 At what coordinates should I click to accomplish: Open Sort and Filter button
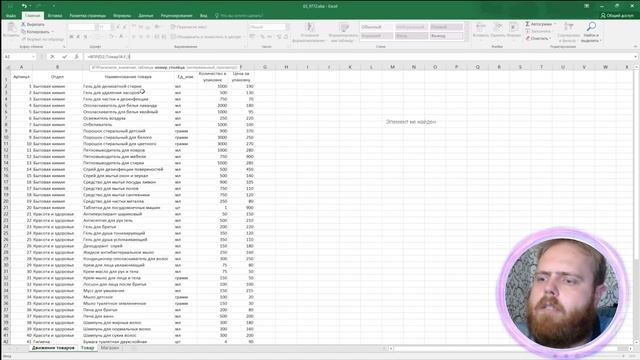point(568,32)
